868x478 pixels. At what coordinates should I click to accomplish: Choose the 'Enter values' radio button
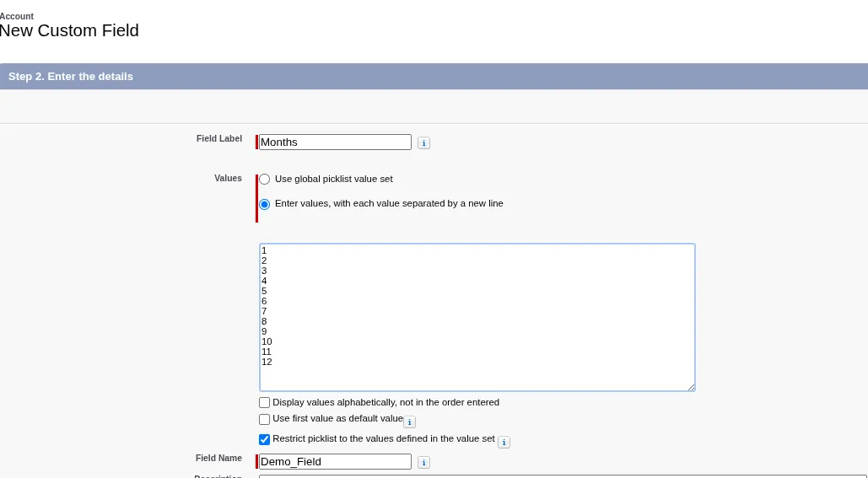point(265,204)
